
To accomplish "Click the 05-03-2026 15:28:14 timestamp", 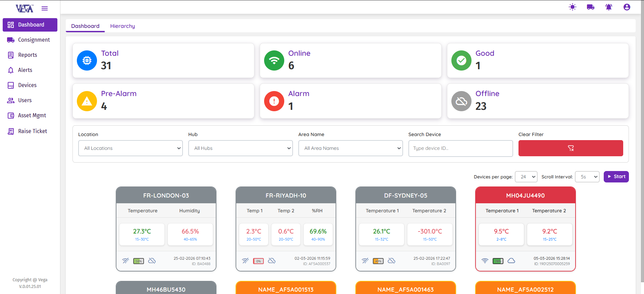I will coord(552,258).
